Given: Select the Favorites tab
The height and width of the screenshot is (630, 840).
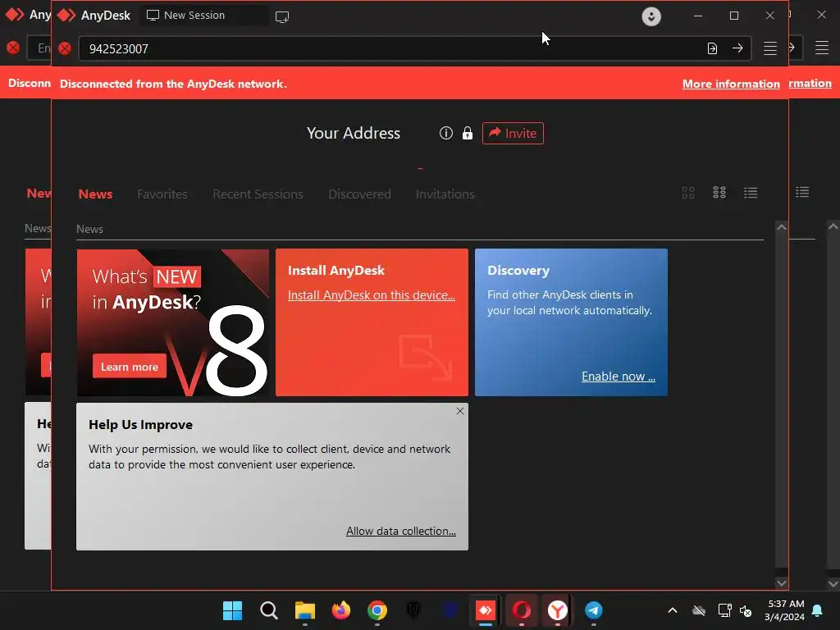Looking at the screenshot, I should point(162,194).
